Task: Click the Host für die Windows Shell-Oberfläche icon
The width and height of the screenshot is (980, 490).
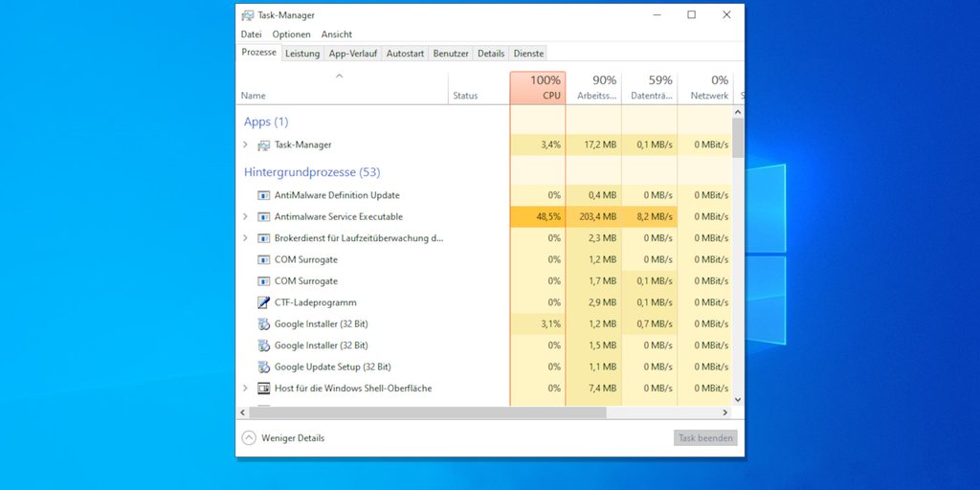Action: tap(264, 389)
